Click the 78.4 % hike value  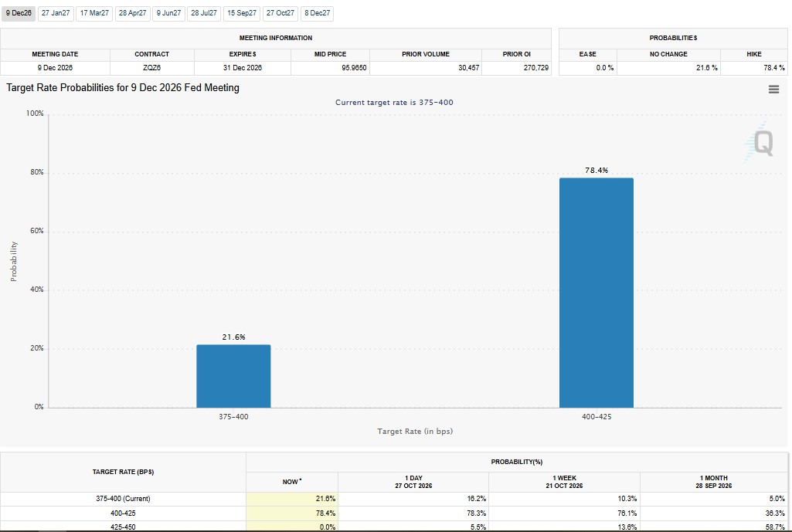coord(773,68)
